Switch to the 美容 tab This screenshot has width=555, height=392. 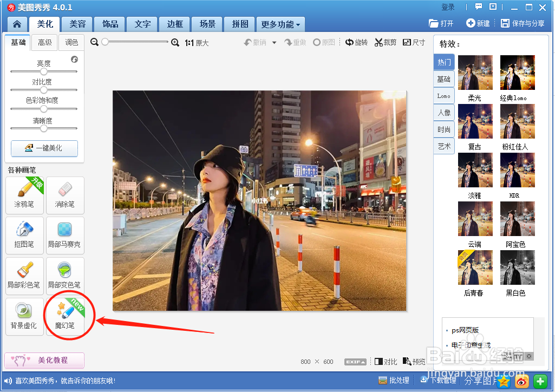77,24
